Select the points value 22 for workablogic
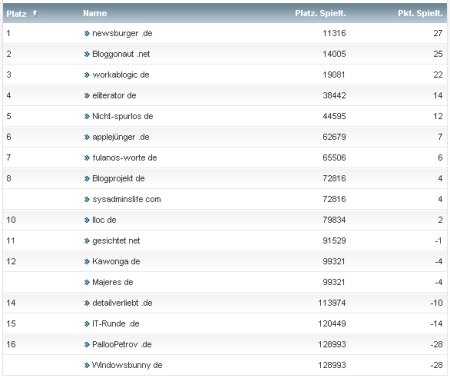450x378 pixels. (x=438, y=75)
